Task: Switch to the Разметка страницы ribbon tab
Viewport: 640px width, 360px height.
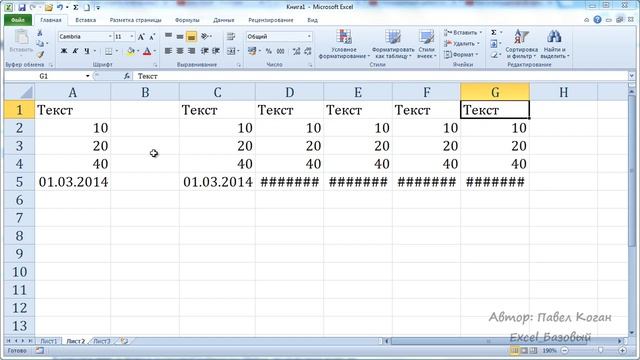Action: 136,20
